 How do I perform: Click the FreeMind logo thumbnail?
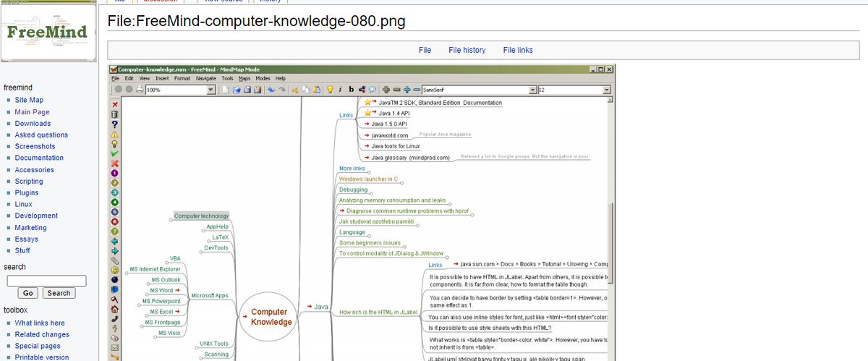point(47,32)
